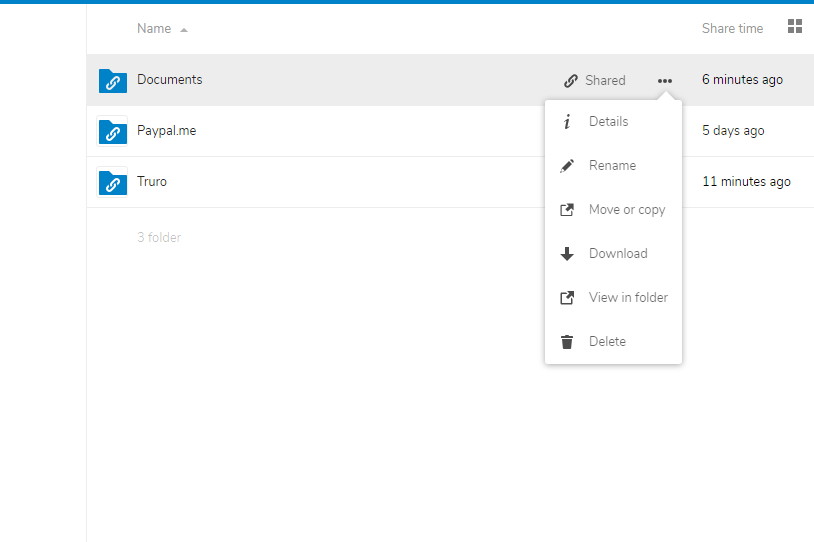The image size is (814, 542).
Task: Open the Truro folder name
Action: pyautogui.click(x=152, y=182)
